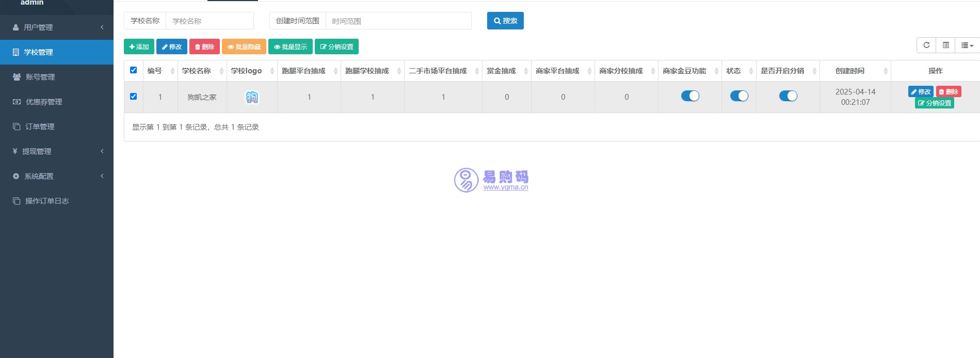Expand the 提现管理 sidebar menu
The image size is (980, 358).
click(x=57, y=151)
